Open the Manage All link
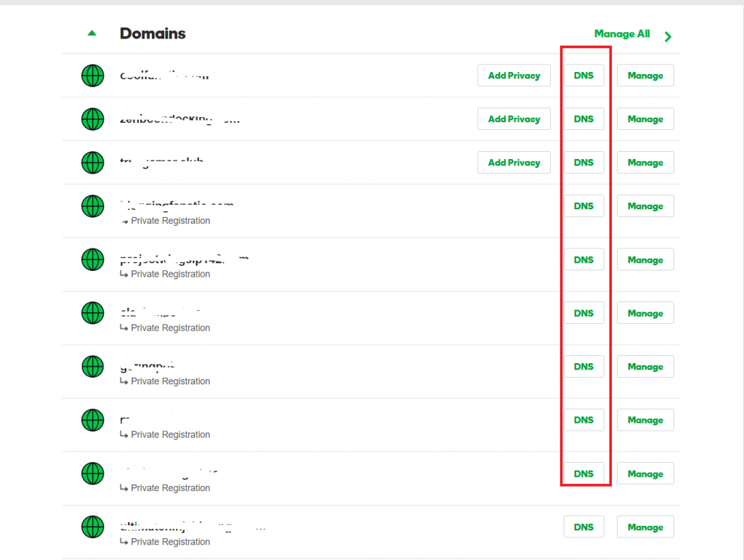The height and width of the screenshot is (560, 744). tap(622, 34)
